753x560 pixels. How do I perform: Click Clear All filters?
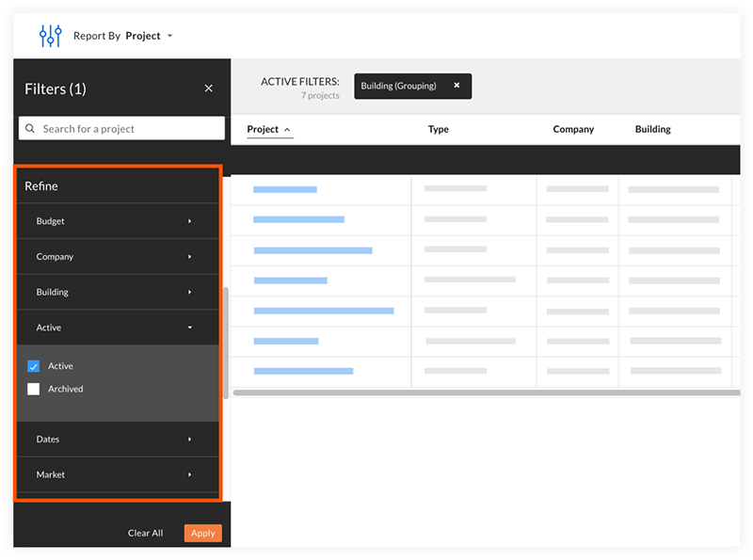click(145, 533)
